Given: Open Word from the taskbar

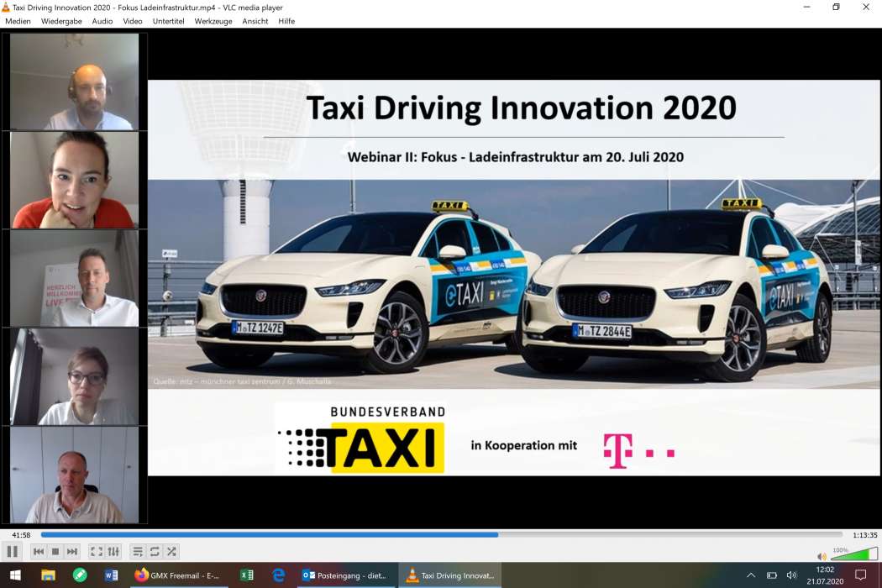Looking at the screenshot, I should click(x=112, y=575).
